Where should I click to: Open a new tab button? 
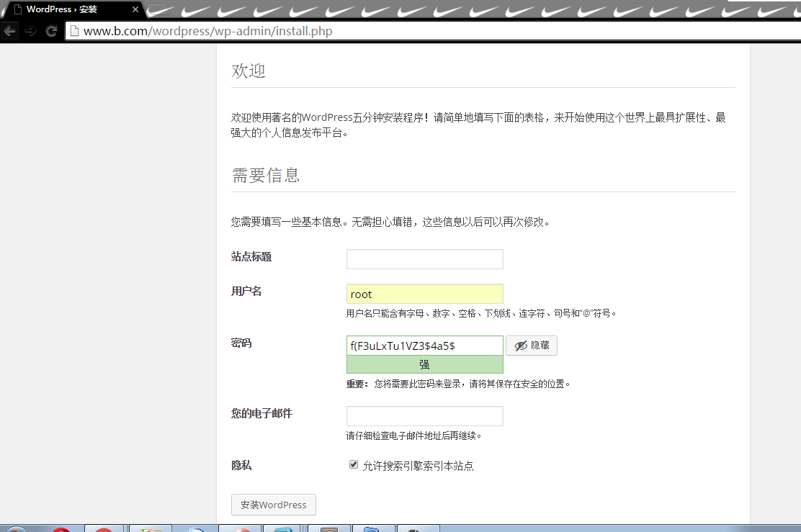[158, 9]
